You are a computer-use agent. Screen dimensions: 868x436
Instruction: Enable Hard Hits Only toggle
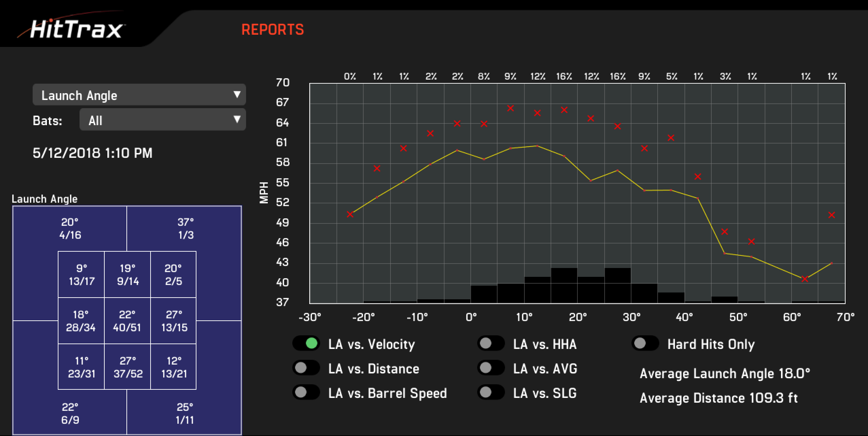click(x=645, y=343)
